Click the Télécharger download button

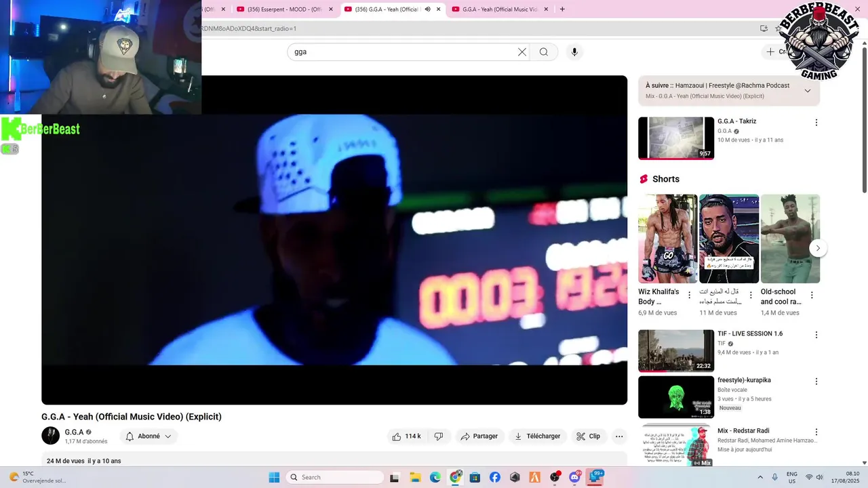coord(538,436)
